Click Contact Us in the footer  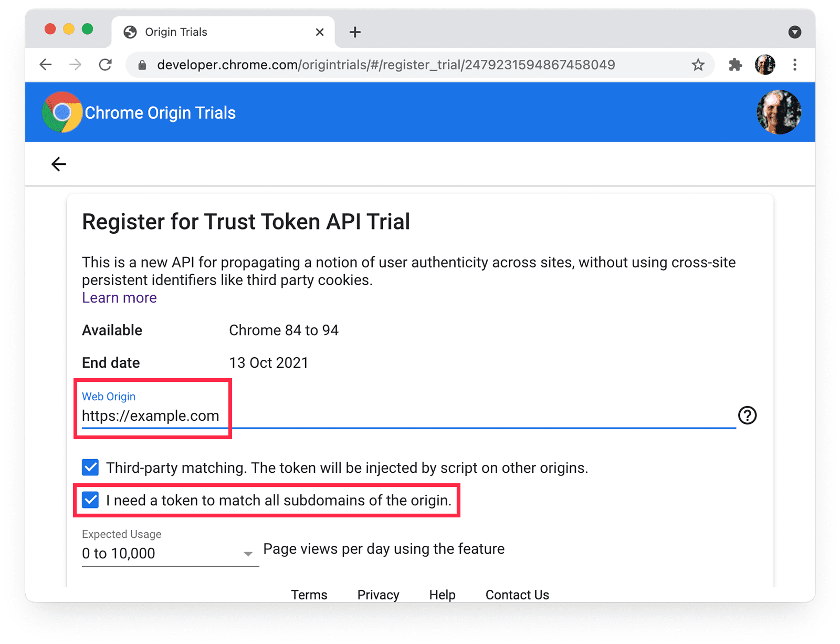click(x=517, y=594)
